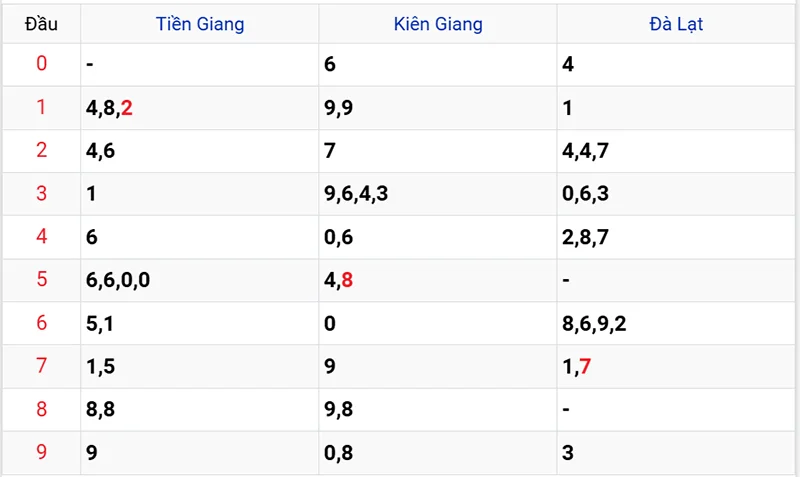Click the Đà Lạt cell 4,4,7
The width and height of the screenshot is (800, 477).
[587, 151]
